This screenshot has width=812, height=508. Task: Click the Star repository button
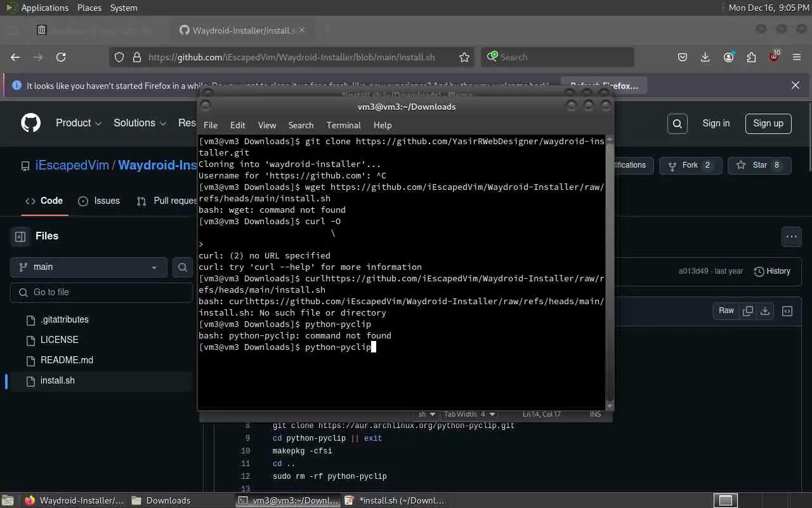click(x=759, y=165)
